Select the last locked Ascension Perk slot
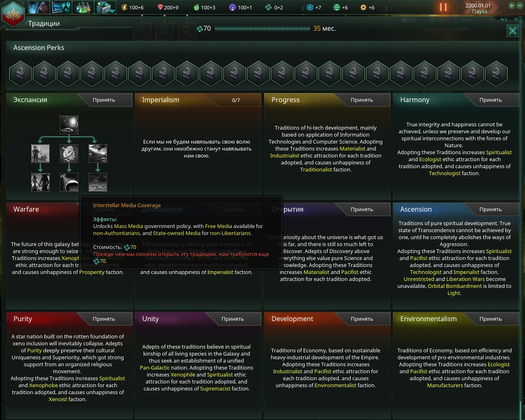The width and height of the screenshot is (525, 420). click(496, 74)
